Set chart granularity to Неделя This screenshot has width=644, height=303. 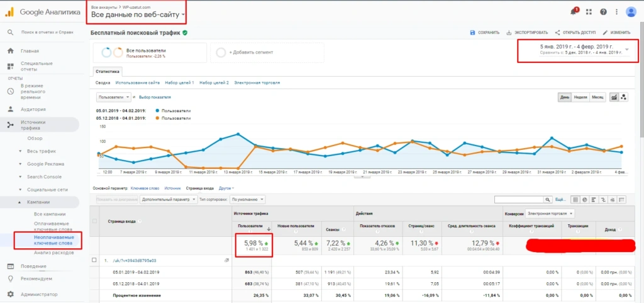point(580,98)
